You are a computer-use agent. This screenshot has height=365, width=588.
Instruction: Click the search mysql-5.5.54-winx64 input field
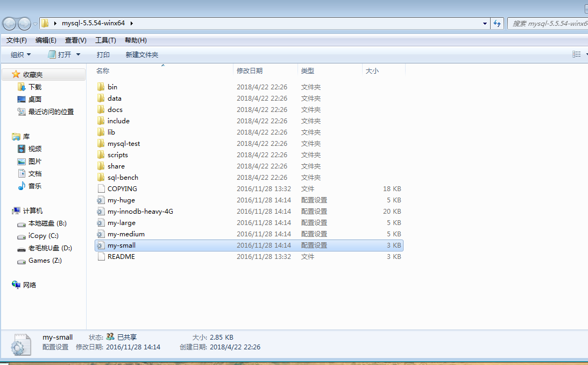point(548,24)
